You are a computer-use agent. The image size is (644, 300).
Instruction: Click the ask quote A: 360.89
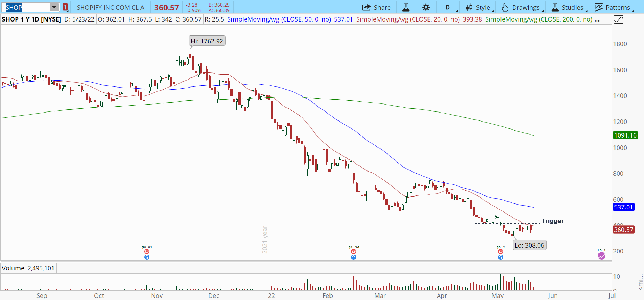click(x=219, y=10)
